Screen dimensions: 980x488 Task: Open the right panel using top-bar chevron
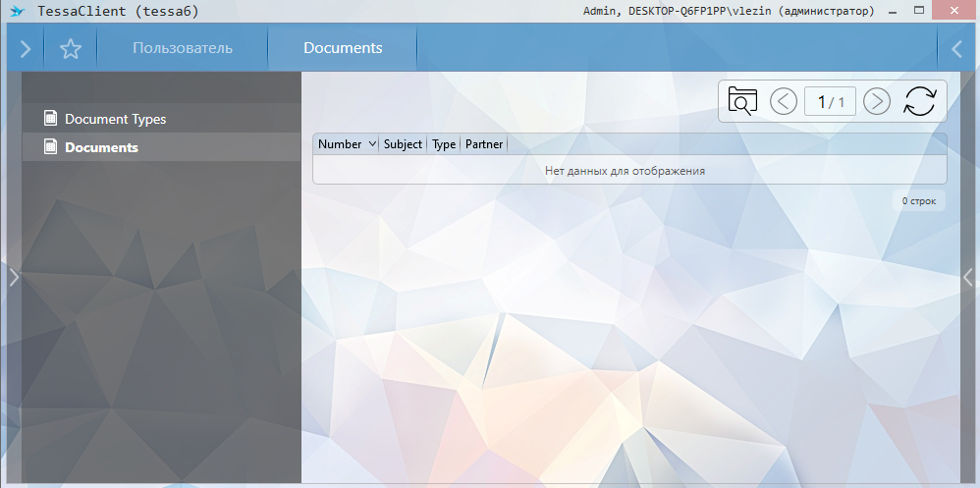pyautogui.click(x=957, y=48)
